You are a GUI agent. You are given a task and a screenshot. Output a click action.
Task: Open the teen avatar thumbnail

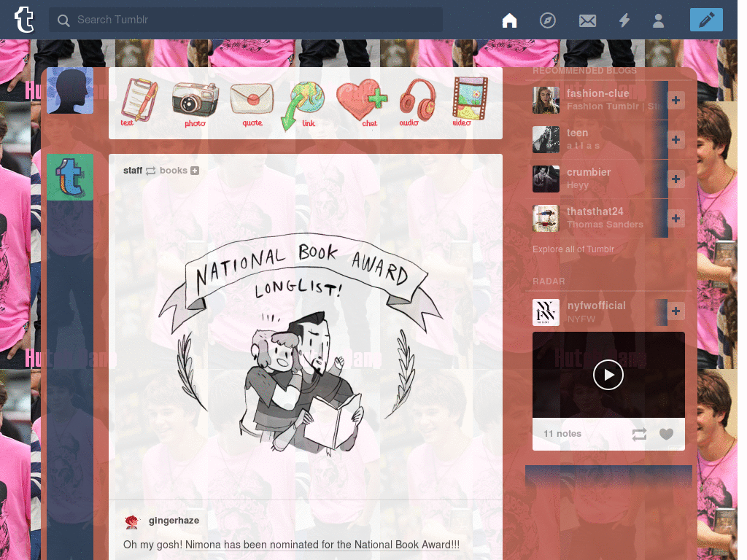(x=546, y=139)
